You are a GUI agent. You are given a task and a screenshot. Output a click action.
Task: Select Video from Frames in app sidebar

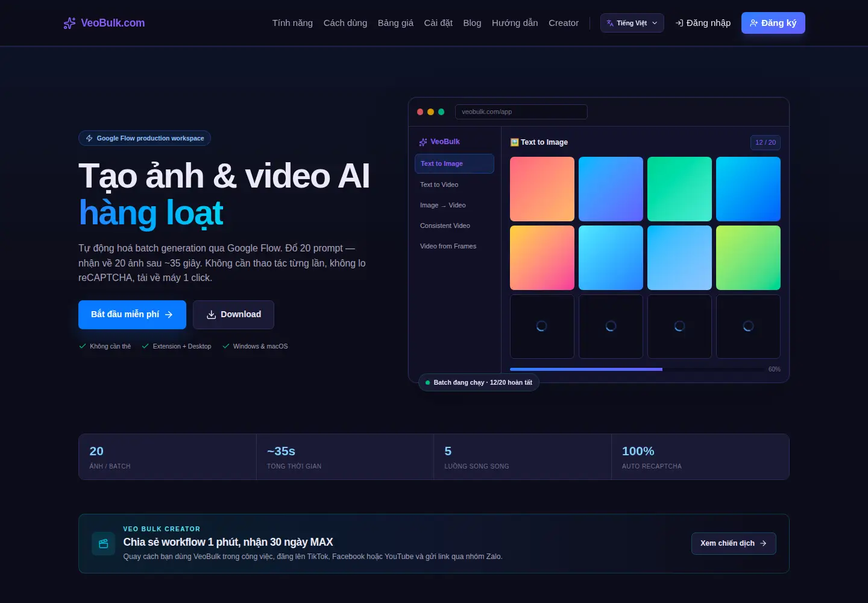point(454,246)
